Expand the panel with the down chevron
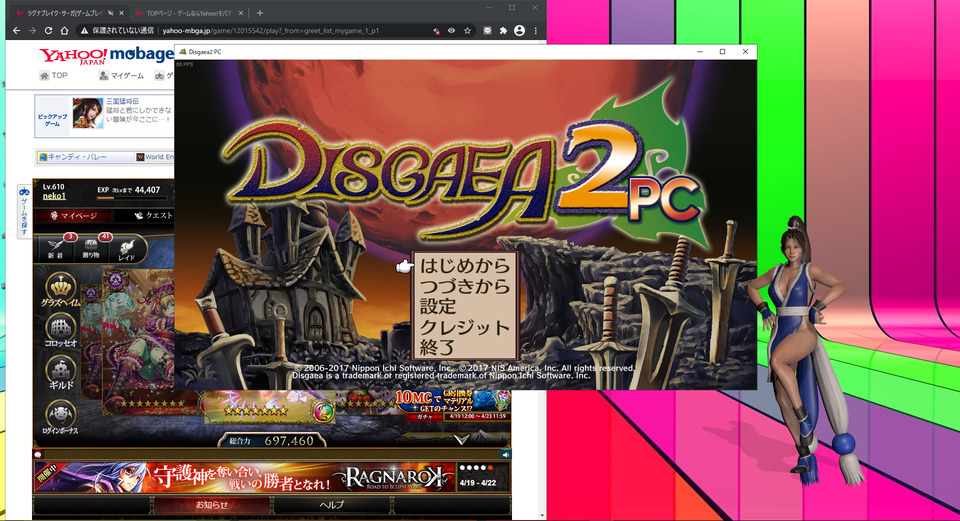This screenshot has width=960, height=521. point(461,440)
